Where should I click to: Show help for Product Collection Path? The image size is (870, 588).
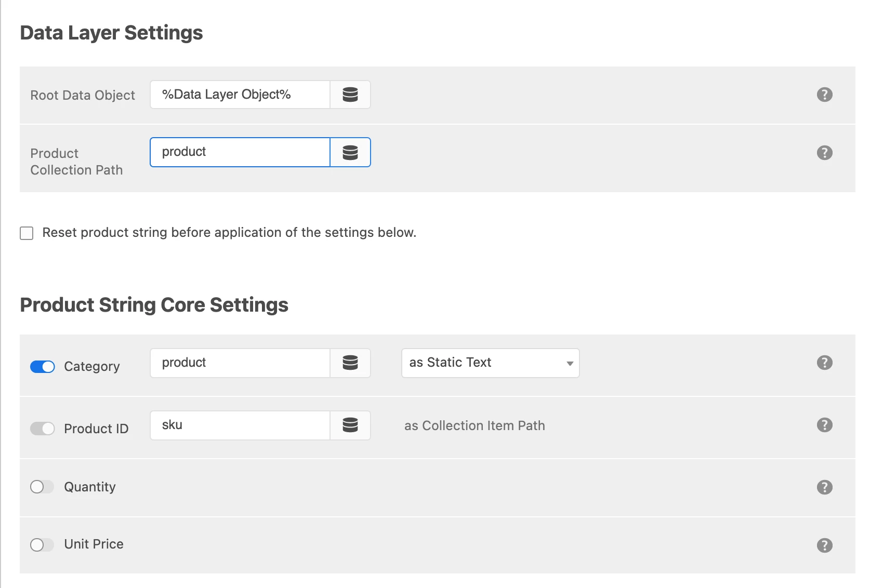(824, 153)
